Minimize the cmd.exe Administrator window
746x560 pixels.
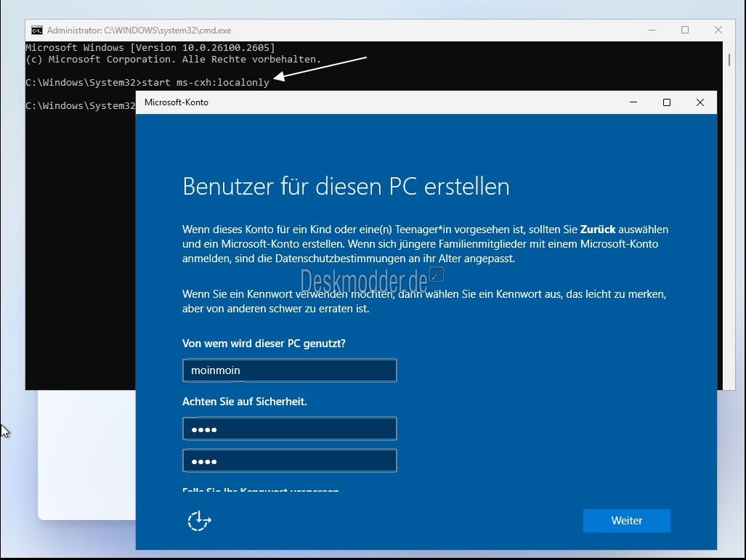pyautogui.click(x=652, y=30)
